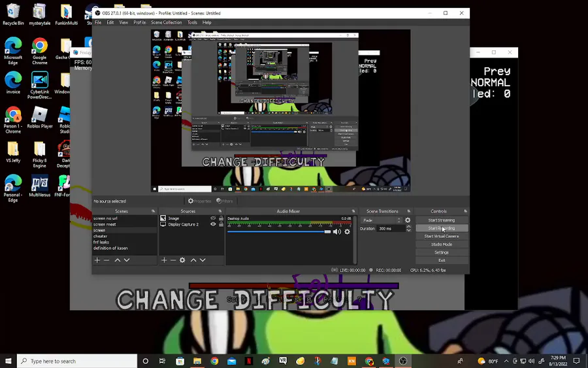
Task: Show hidden system tray icons chevron
Action: 506,361
